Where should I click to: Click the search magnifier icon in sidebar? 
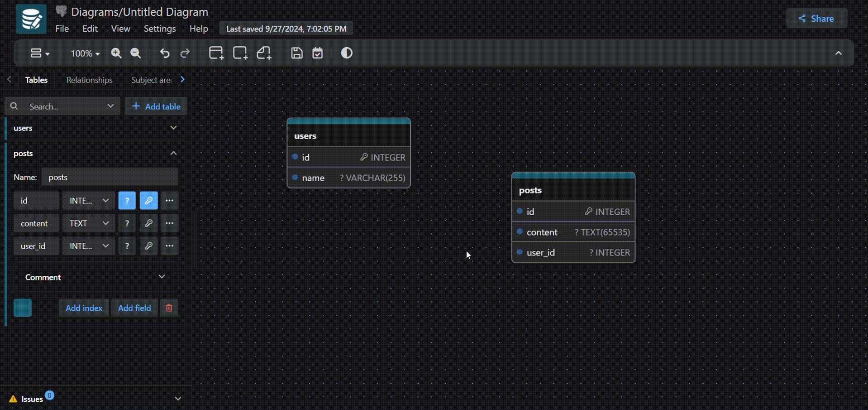14,106
